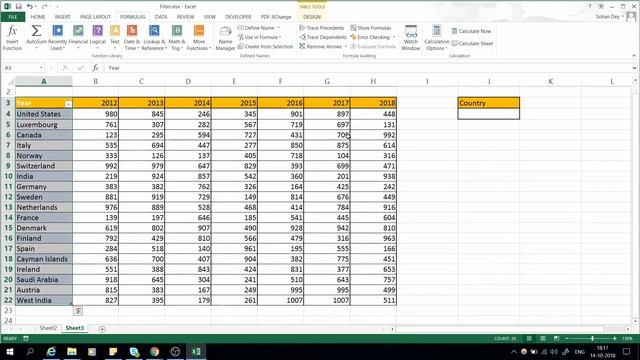
Task: Switch to the Table Tools DESIGN tab
Action: [x=312, y=17]
